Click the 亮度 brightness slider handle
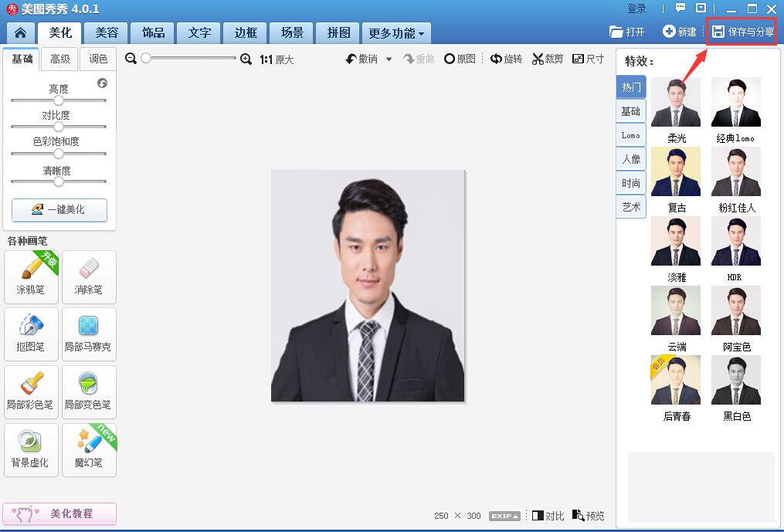 59,100
